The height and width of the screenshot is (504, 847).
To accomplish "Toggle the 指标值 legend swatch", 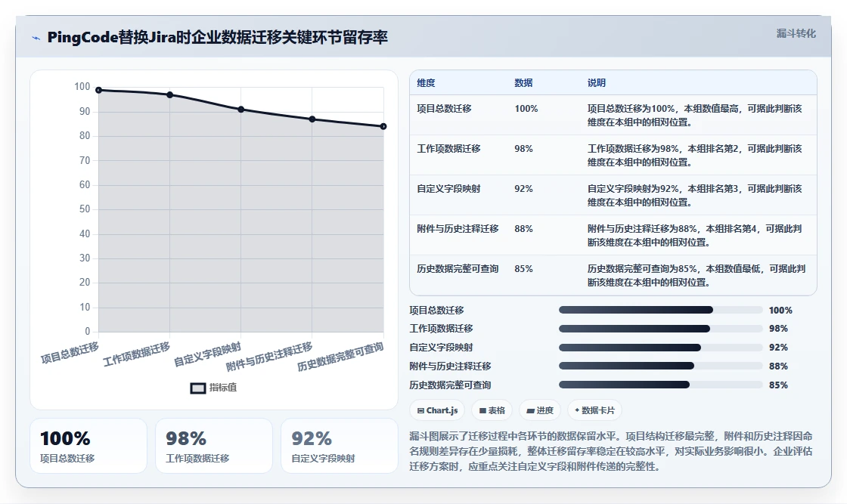I will (x=198, y=388).
